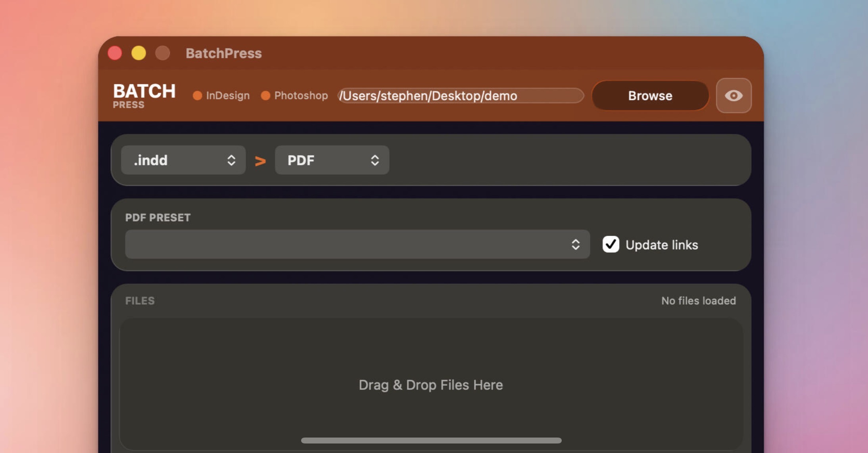Uncheck the Update links checkbox

(611, 244)
